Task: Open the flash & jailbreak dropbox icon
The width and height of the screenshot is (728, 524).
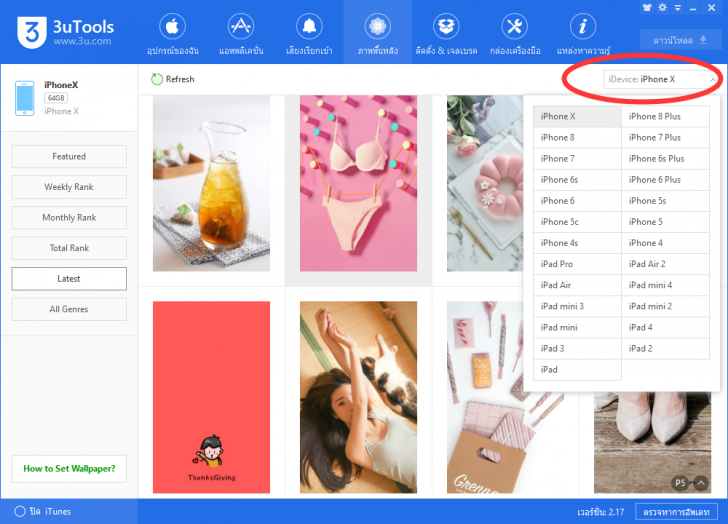Action: coord(446,26)
